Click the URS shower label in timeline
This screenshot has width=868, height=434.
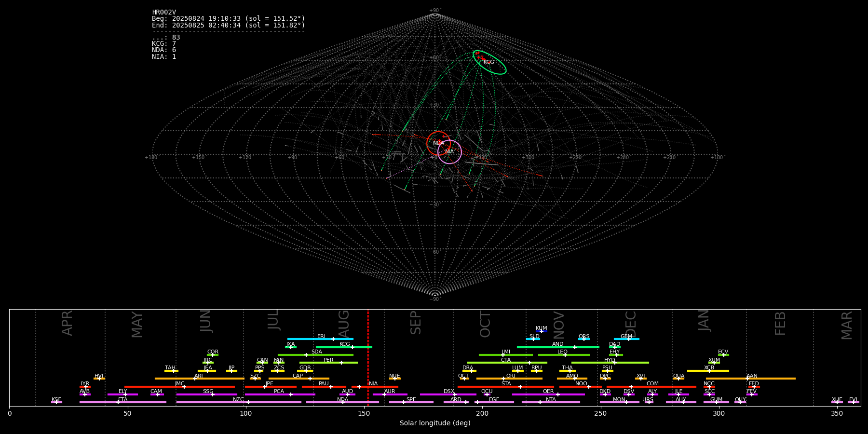pyautogui.click(x=648, y=400)
